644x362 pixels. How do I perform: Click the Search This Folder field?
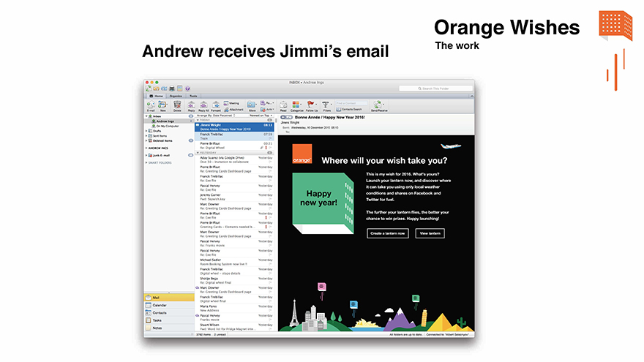coord(435,88)
